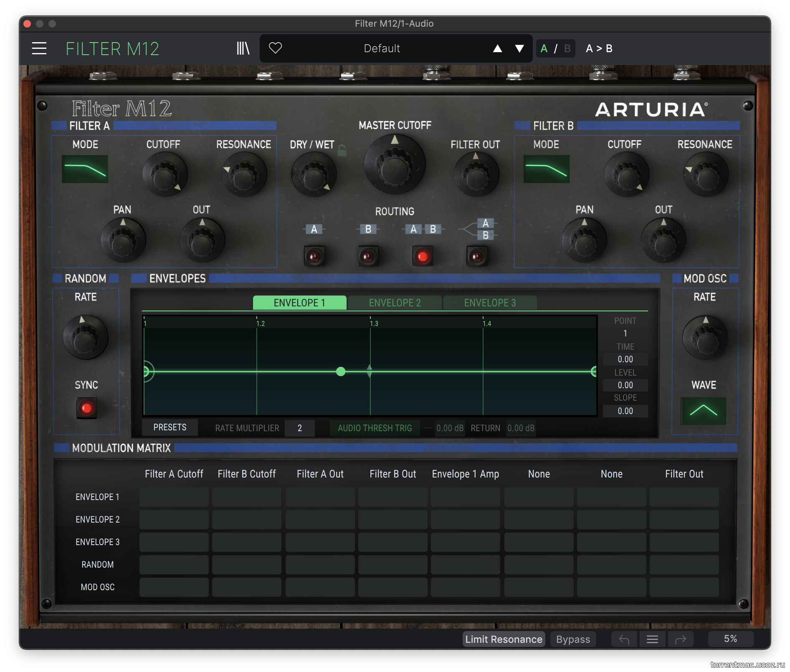Screen dimensions: 790x672
Task: Open the preset library browser icon
Action: [243, 48]
